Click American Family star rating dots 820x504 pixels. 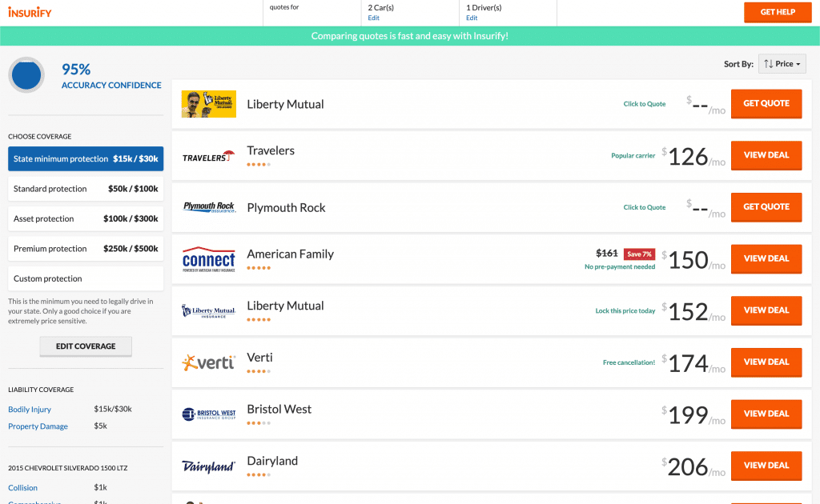259,268
